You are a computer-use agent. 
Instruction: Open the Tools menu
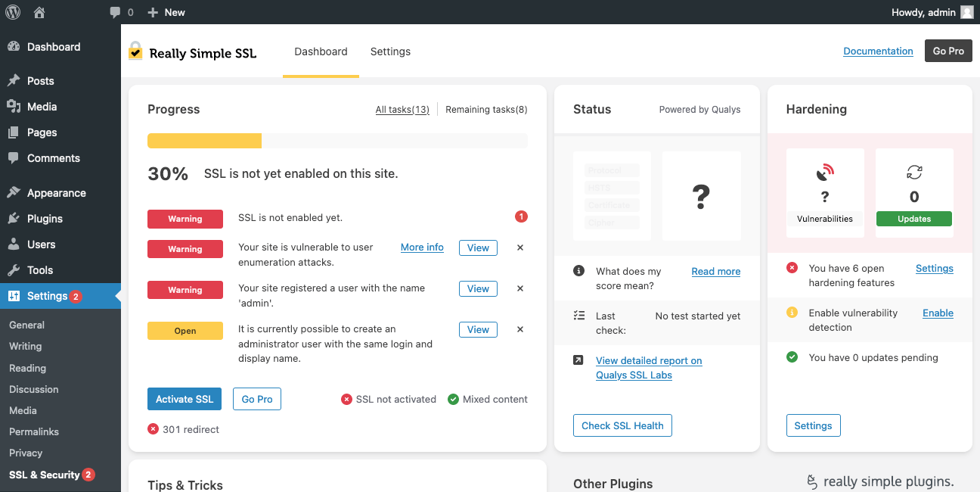(60, 270)
